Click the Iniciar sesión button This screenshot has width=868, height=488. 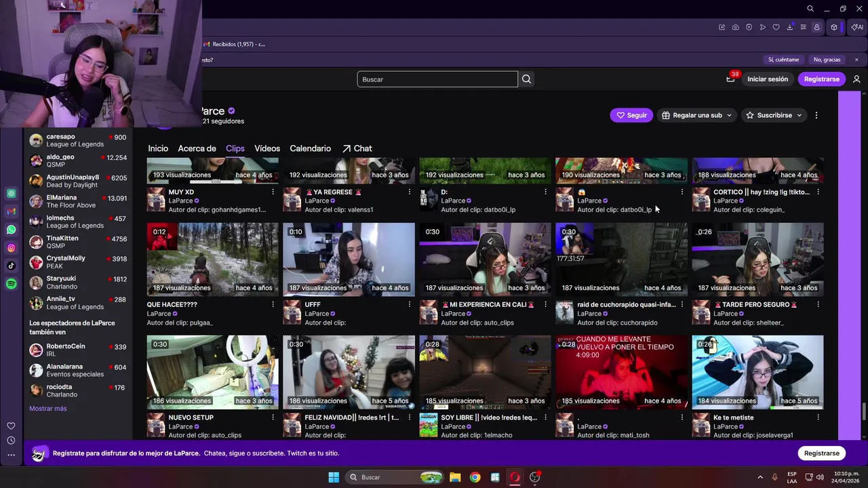(x=768, y=79)
